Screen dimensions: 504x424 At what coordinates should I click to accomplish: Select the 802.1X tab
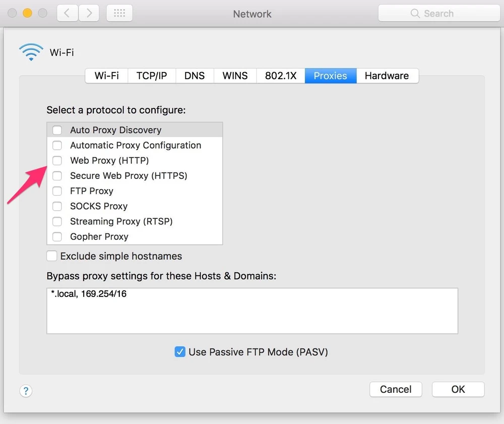(x=281, y=76)
